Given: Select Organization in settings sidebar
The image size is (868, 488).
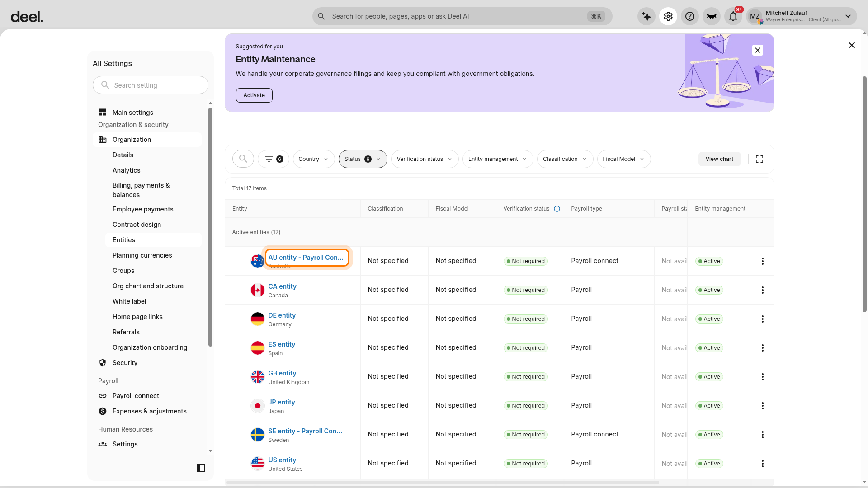Looking at the screenshot, I should click(147, 140).
